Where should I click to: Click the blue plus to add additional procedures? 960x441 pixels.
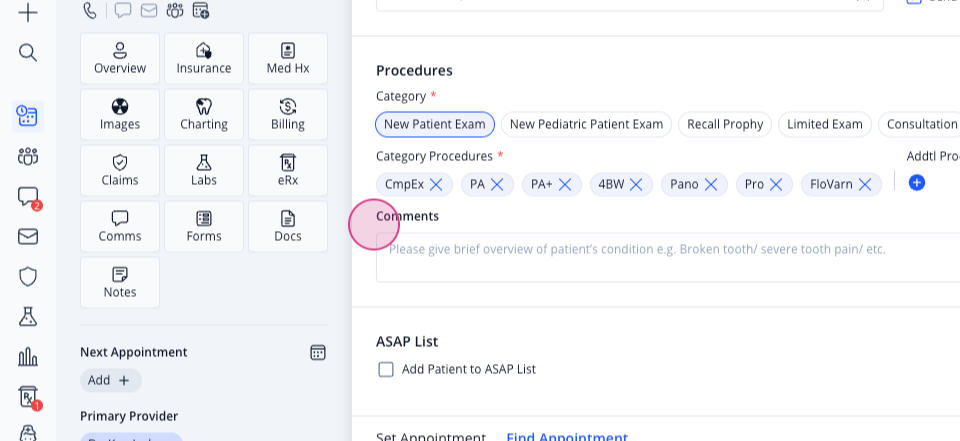coord(917,183)
